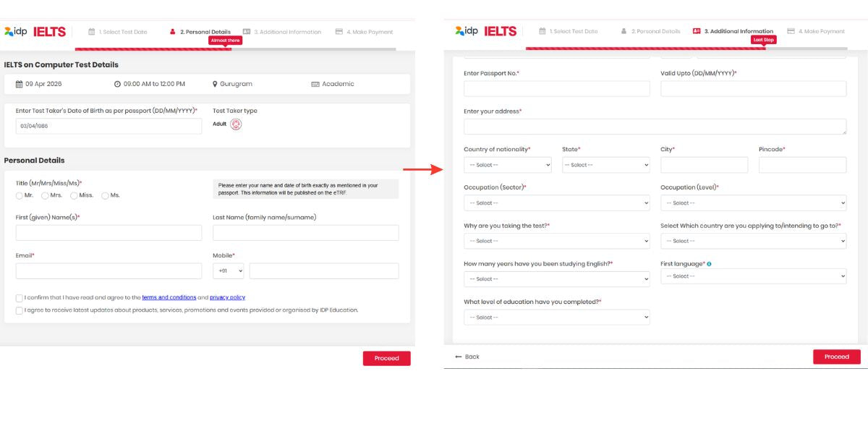
Task: Go to step 1 Select Test Date, left window
Action: [x=118, y=32]
